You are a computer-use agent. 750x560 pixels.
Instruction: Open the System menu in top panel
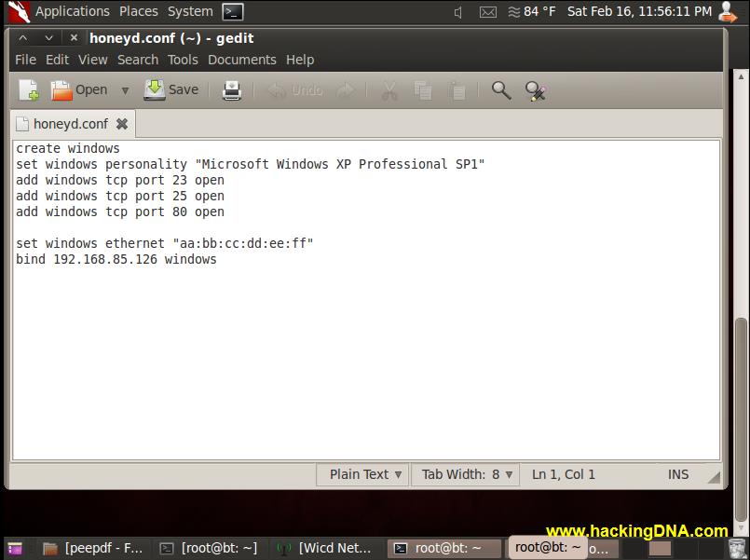190,11
